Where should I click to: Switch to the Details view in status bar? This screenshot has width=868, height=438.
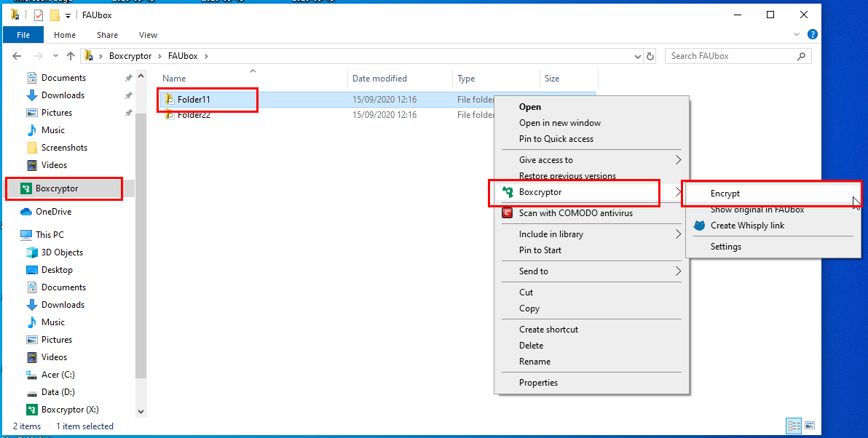pos(794,426)
